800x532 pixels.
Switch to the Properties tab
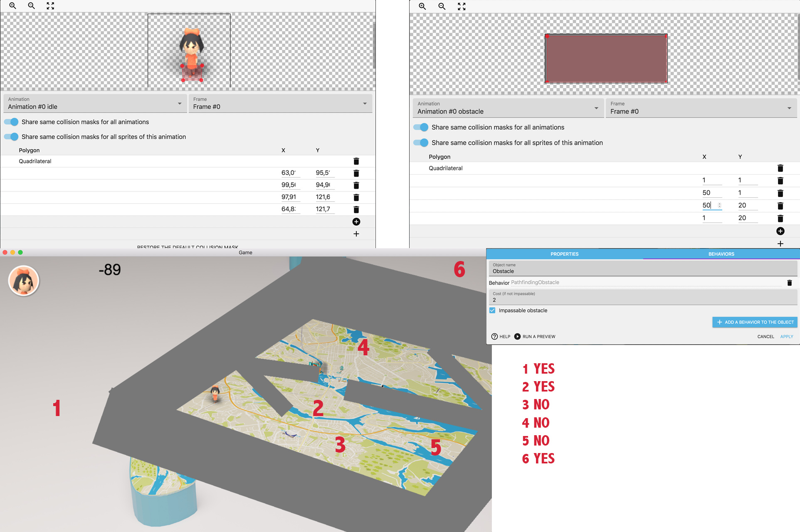pos(564,254)
